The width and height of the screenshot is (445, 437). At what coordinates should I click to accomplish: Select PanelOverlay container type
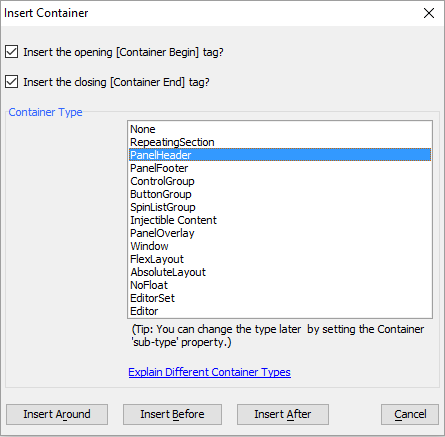[280, 233]
